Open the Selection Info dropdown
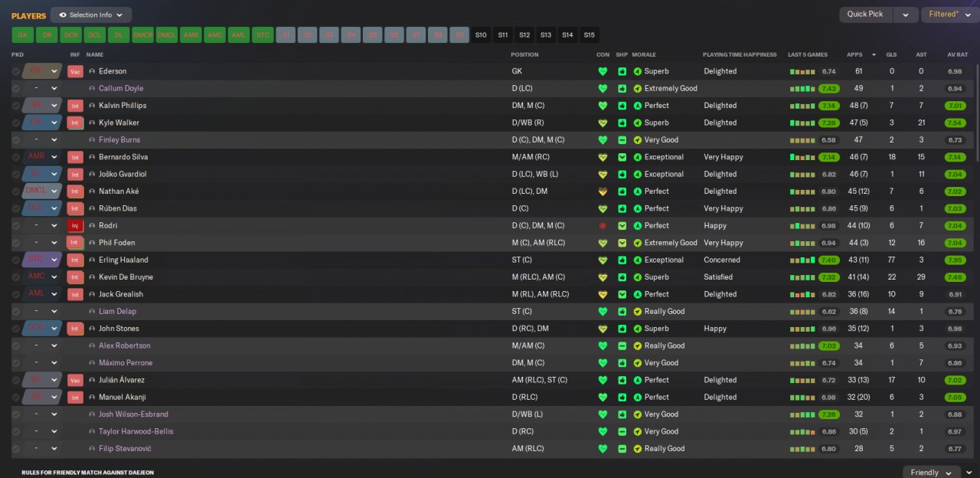Viewport: 980px width, 478px height. point(91,15)
